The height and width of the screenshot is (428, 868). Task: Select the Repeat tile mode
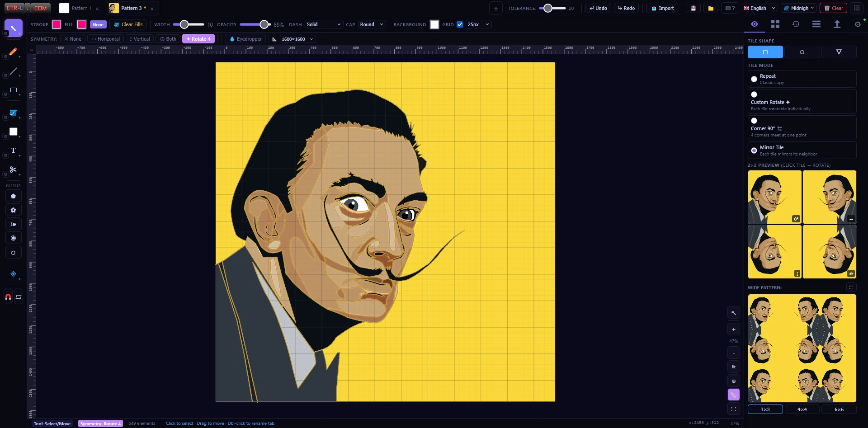tap(802, 79)
